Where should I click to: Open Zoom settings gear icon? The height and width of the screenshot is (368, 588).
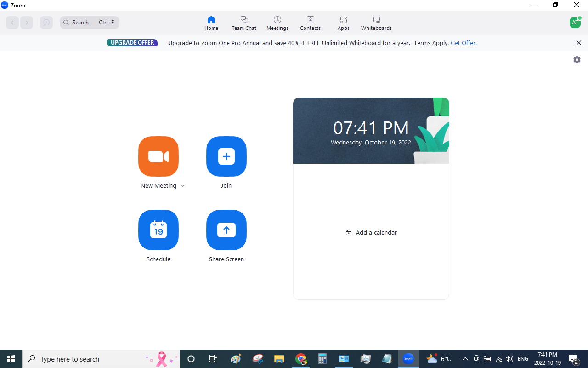coord(577,60)
